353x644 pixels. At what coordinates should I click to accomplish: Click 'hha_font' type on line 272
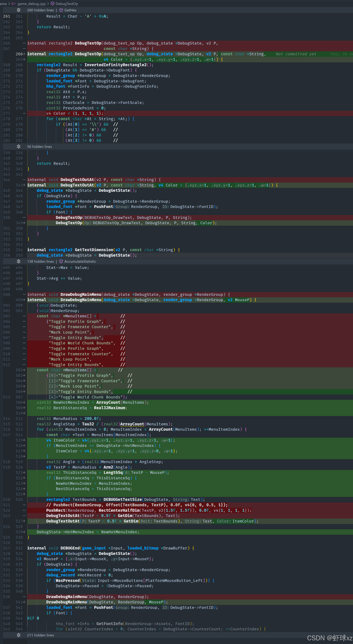tap(56, 86)
